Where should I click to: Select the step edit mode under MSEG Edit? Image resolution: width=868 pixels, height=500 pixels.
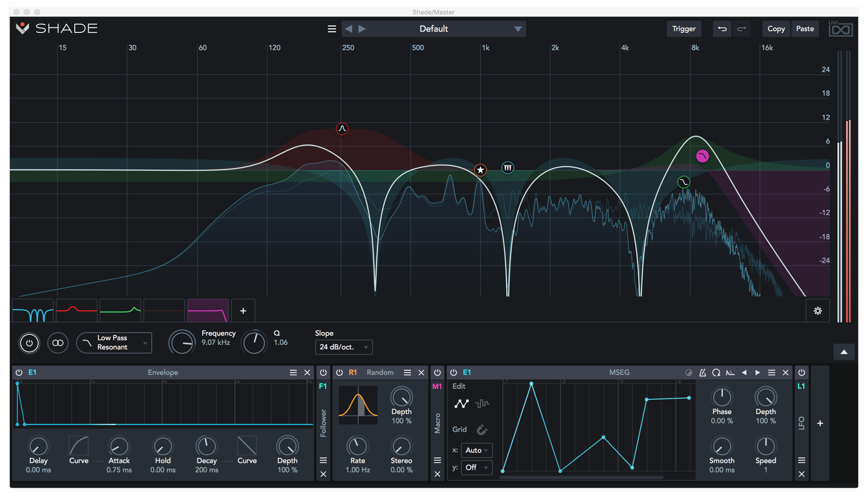click(482, 404)
